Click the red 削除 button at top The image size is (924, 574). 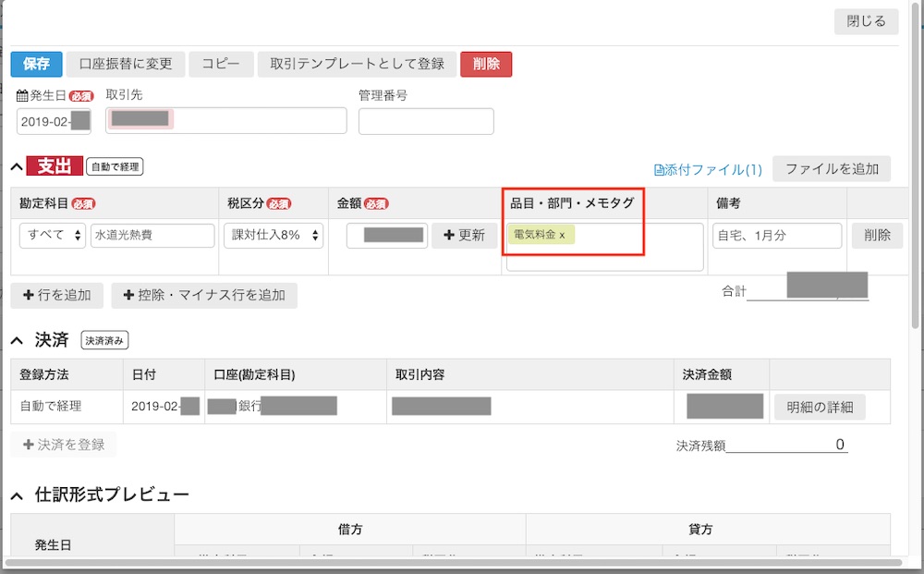tap(486, 64)
